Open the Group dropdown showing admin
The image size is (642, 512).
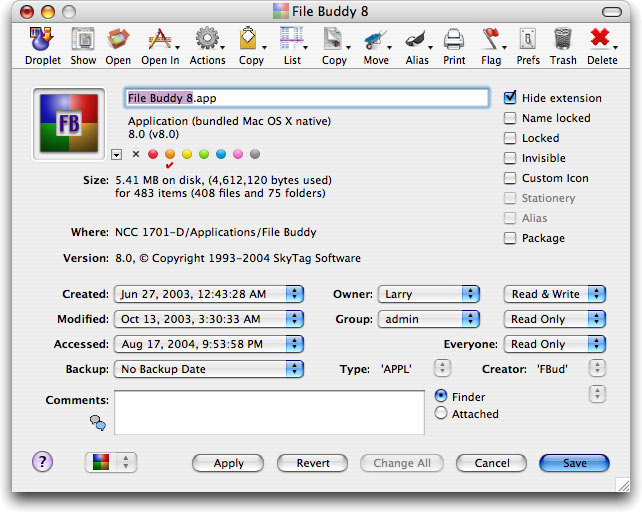429,319
